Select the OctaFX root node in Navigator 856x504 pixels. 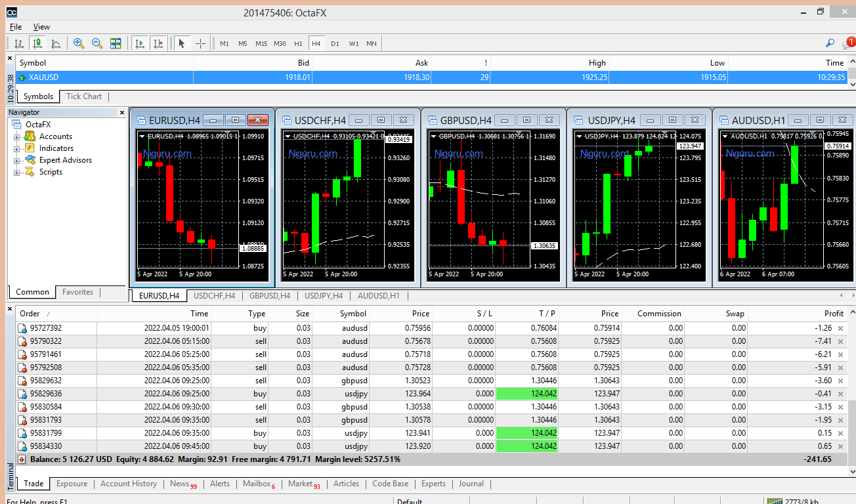(38, 125)
